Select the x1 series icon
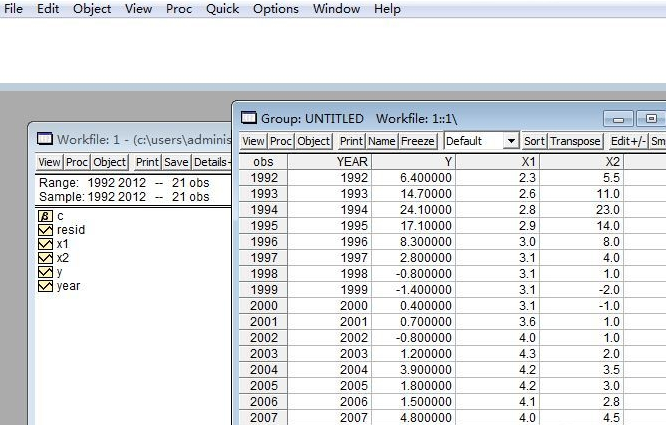 click(45, 244)
